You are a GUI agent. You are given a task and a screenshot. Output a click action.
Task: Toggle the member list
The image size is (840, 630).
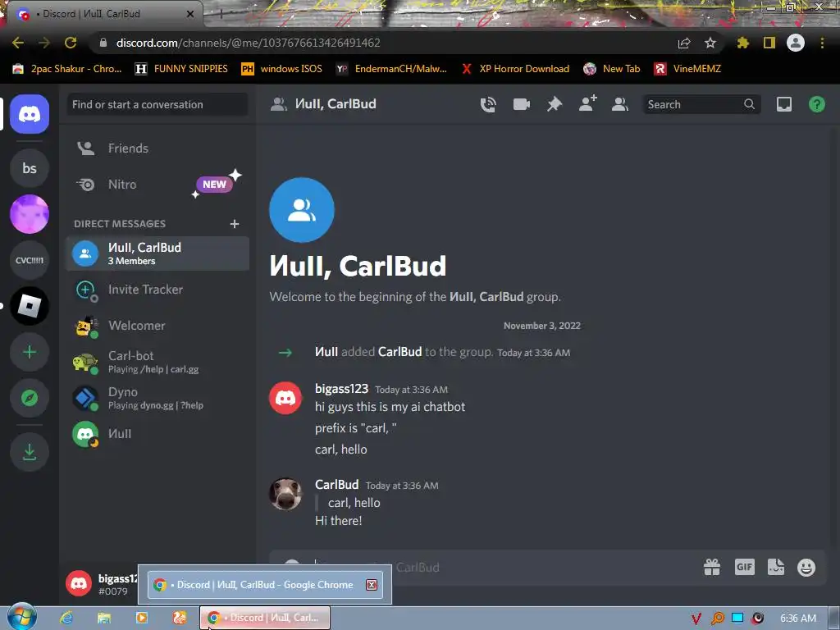pos(620,104)
